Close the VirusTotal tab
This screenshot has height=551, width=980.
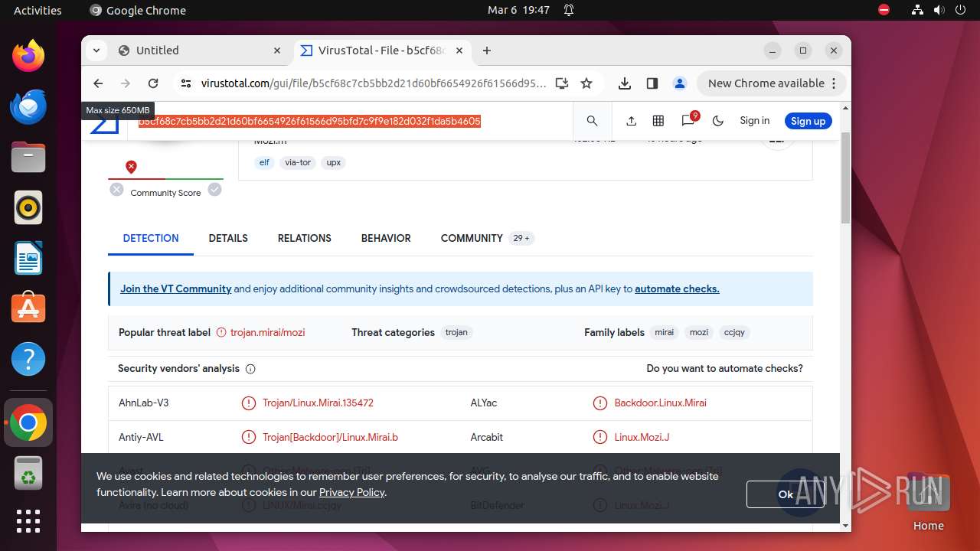tap(459, 51)
